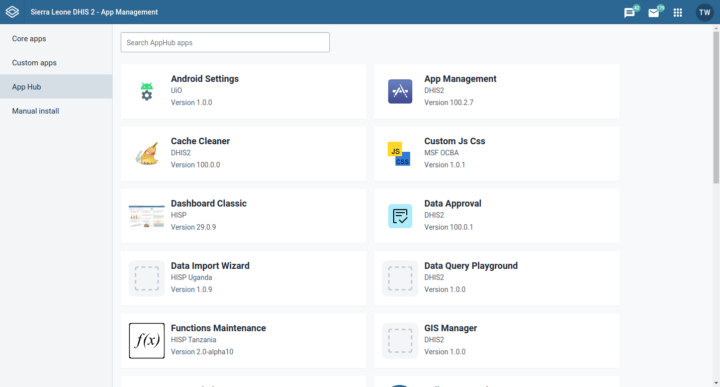This screenshot has width=720, height=387.
Task: Click the DHIS2 logo icon
Action: coord(12,12)
